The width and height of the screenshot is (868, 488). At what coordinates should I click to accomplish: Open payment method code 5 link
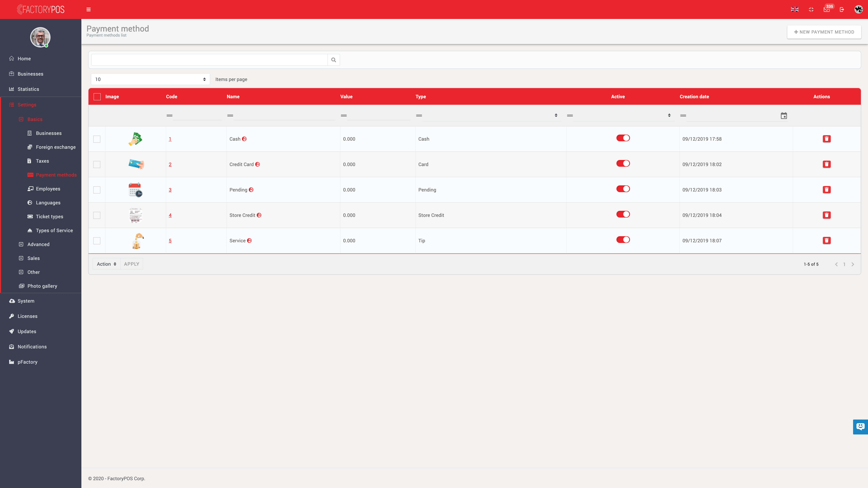170,241
